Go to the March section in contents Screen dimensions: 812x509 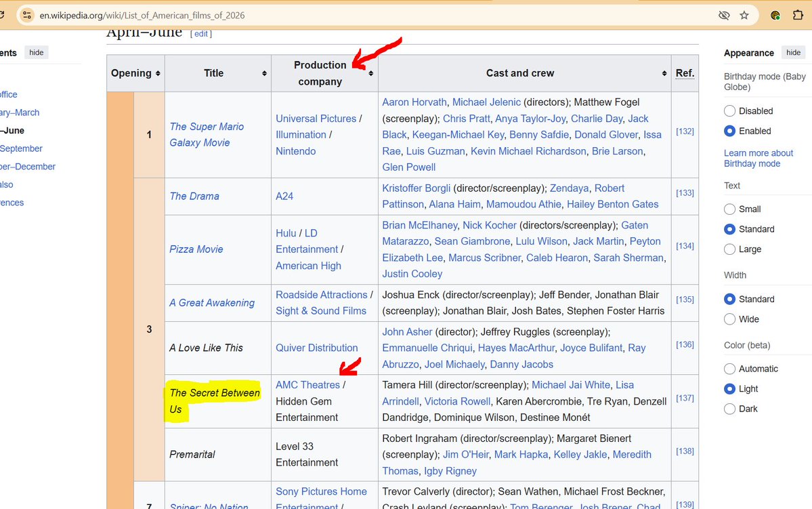pos(20,113)
